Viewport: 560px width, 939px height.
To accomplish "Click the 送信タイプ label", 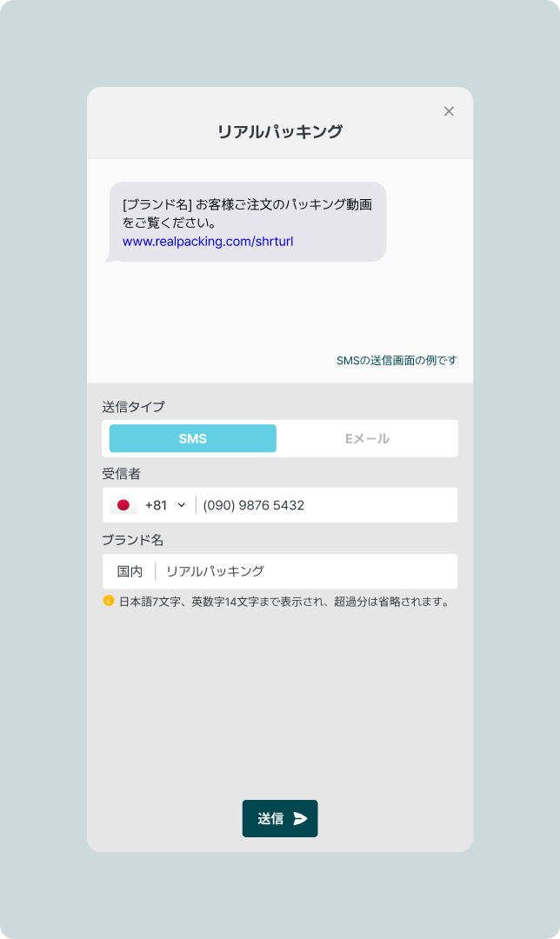I will tap(133, 407).
